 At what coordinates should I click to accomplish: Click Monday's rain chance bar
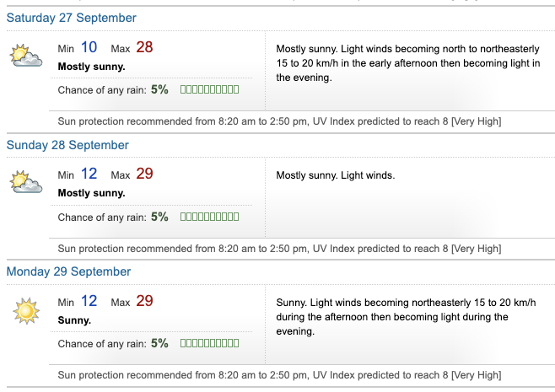pos(209,343)
